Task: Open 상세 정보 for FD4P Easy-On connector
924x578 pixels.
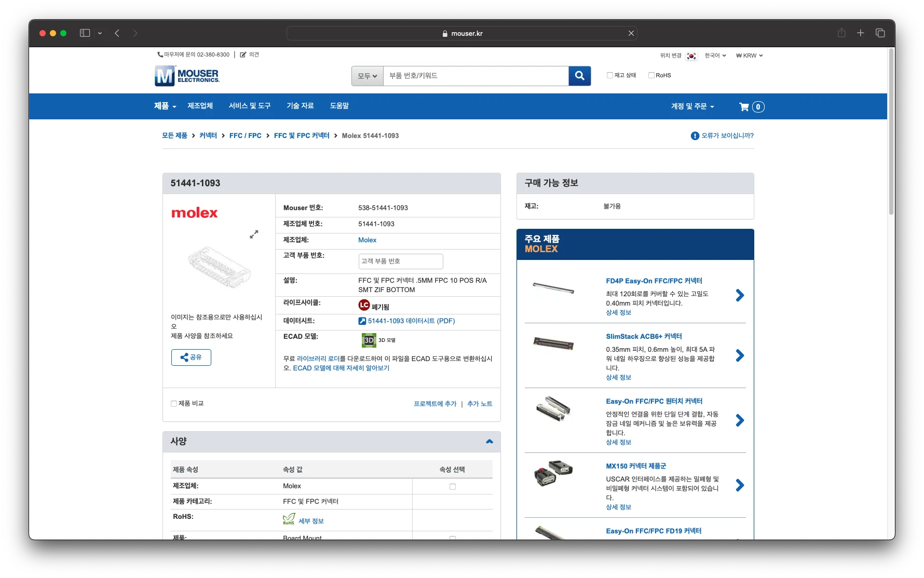Action: pos(618,312)
